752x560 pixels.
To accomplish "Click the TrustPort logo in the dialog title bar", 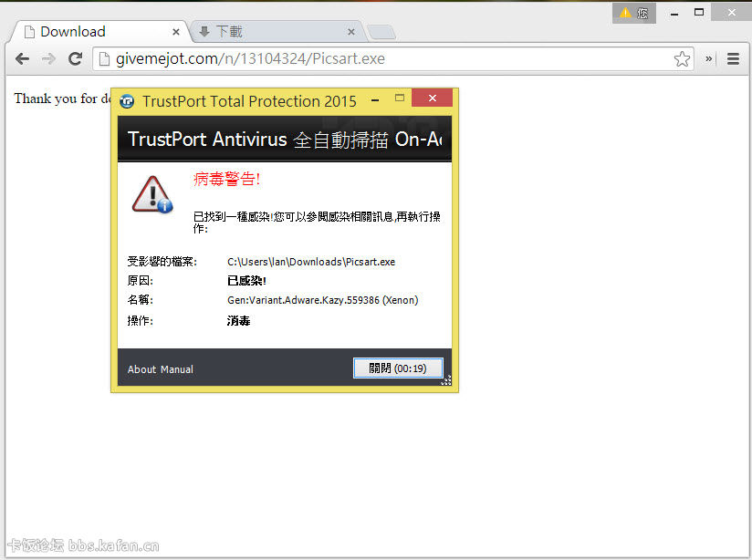I will click(127, 100).
